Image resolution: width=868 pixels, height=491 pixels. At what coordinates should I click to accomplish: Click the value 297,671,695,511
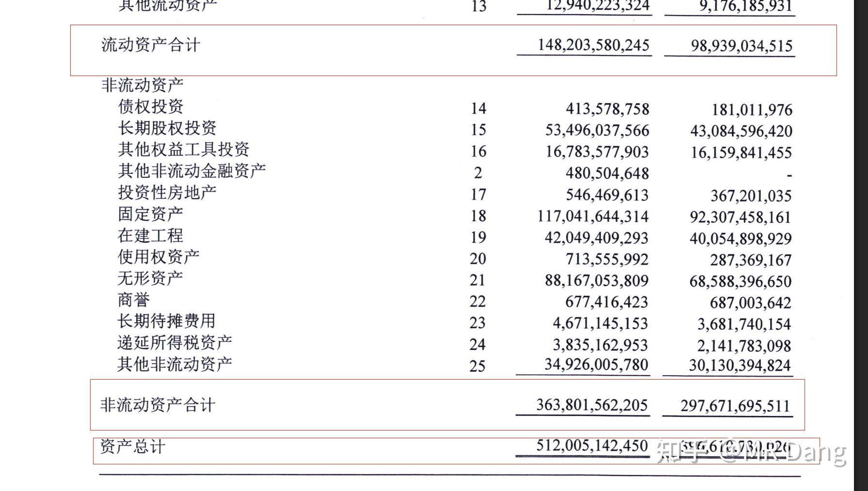(735, 406)
